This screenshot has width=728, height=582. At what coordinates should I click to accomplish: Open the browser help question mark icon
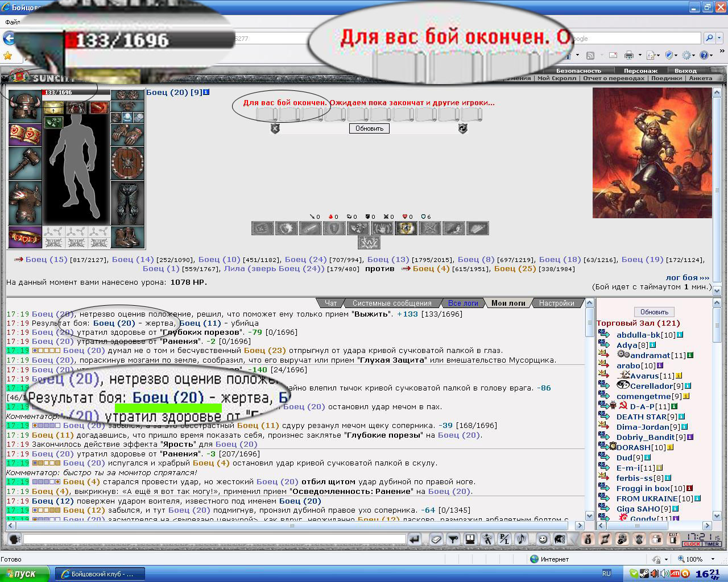pyautogui.click(x=704, y=55)
